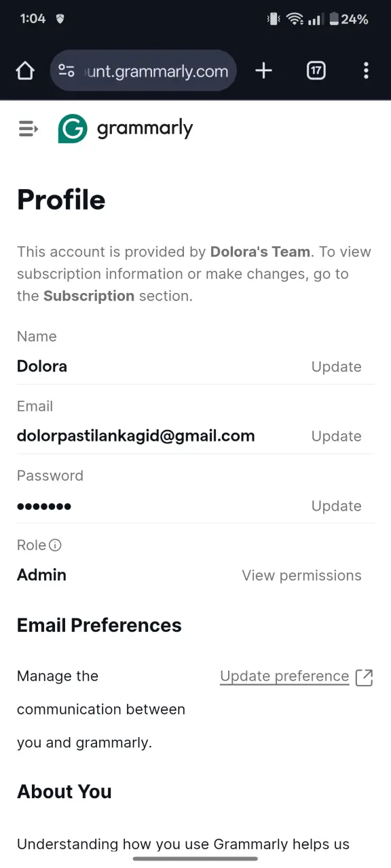391x868 pixels.
Task: Tap the bottom navigation gesture bar
Action: pos(195,859)
